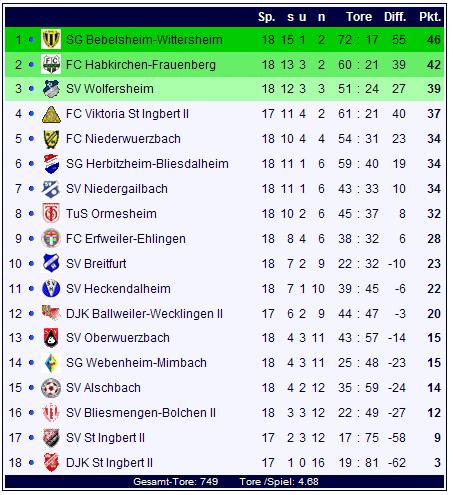Click the Tore column header

pos(359,17)
